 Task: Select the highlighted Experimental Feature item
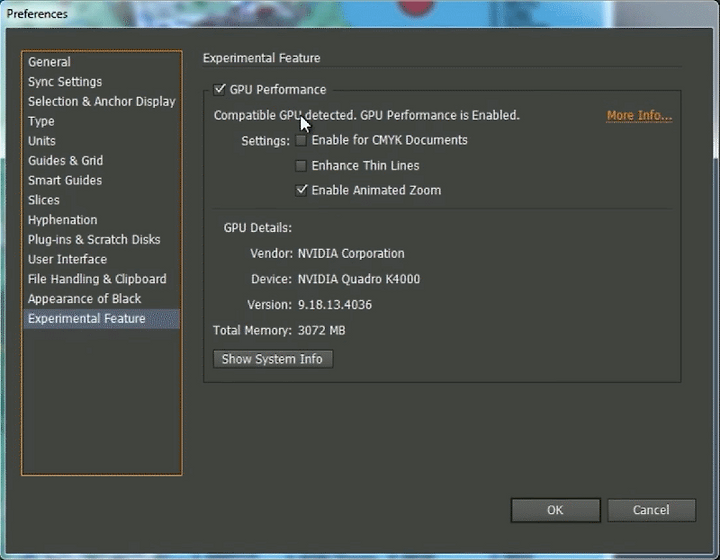pos(101,319)
